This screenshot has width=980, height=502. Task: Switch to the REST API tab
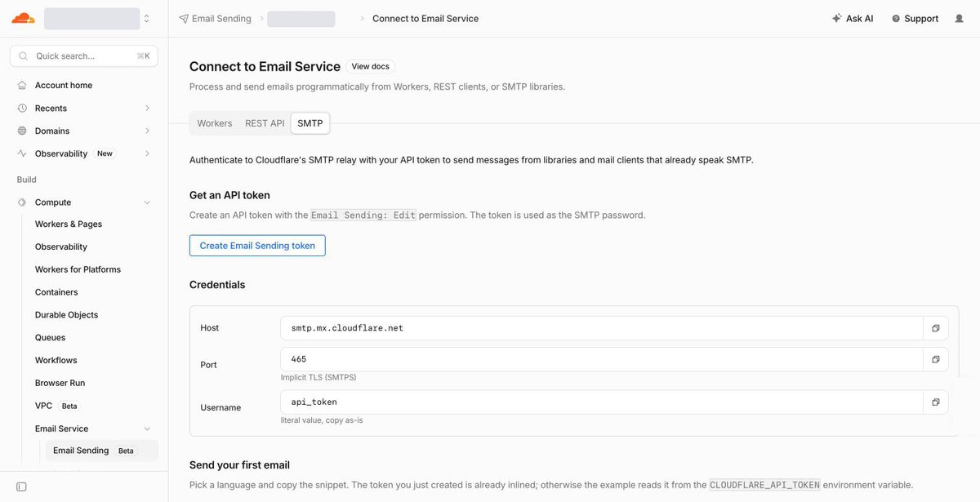point(265,123)
